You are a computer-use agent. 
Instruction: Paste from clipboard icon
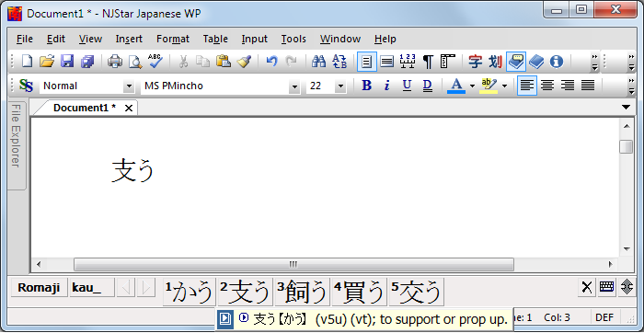point(223,62)
